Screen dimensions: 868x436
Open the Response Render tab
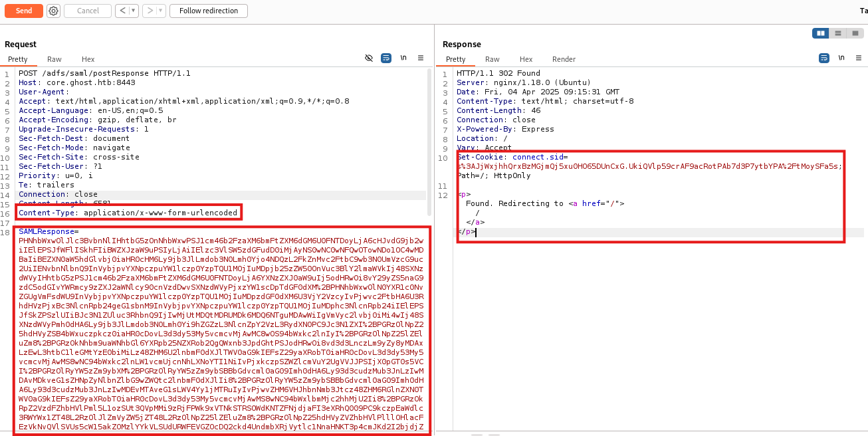564,59
